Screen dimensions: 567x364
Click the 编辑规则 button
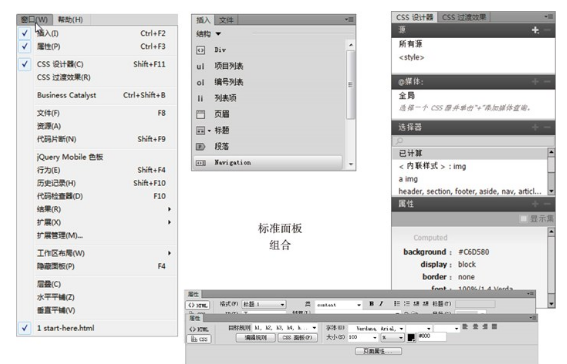pyautogui.click(x=256, y=338)
